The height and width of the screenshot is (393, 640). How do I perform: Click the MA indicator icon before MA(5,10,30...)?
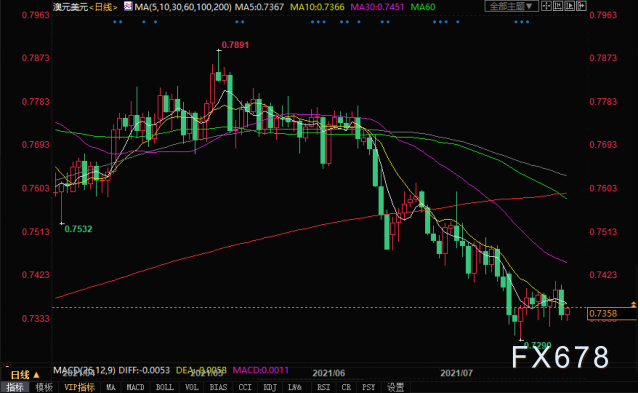click(128, 6)
